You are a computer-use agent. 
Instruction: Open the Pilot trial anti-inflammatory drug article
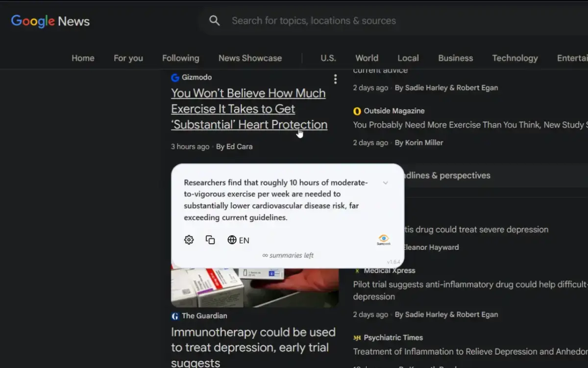coord(470,290)
